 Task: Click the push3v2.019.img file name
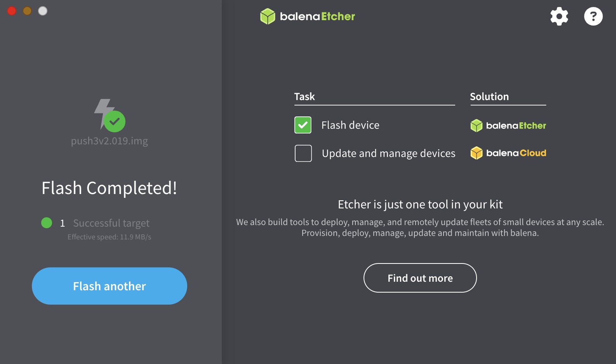click(110, 141)
